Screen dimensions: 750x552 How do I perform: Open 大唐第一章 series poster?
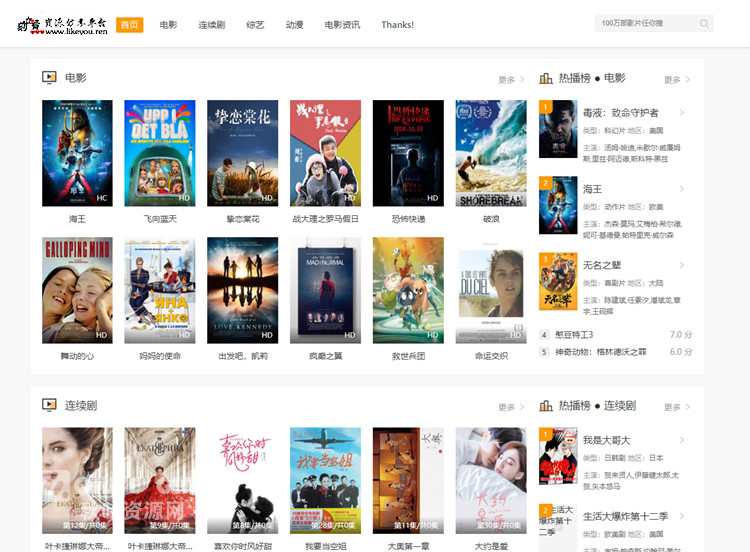click(408, 481)
